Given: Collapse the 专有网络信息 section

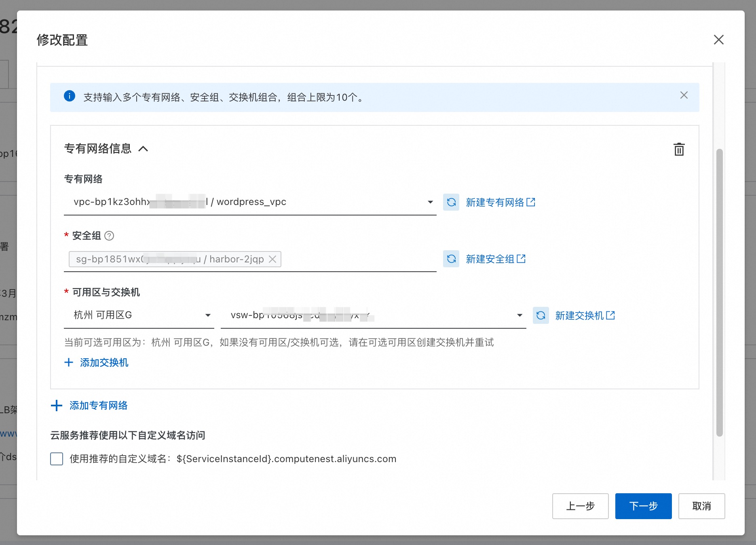Looking at the screenshot, I should 143,149.
